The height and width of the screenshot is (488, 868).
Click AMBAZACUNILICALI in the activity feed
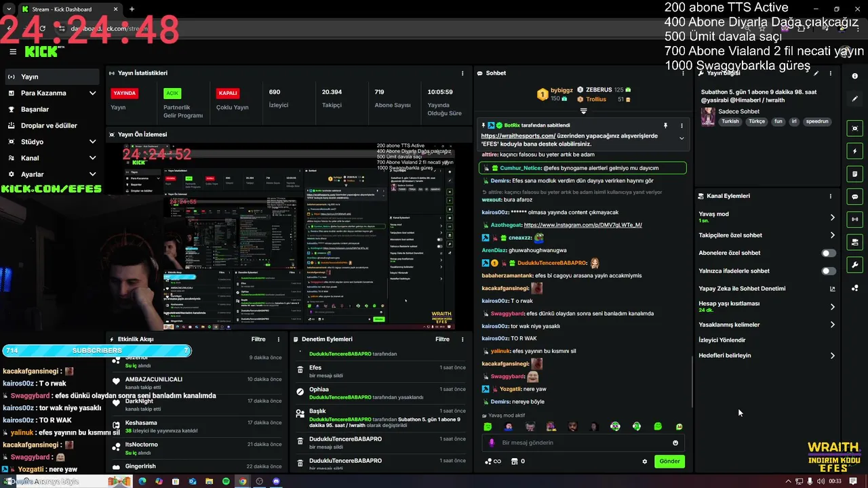tap(154, 379)
